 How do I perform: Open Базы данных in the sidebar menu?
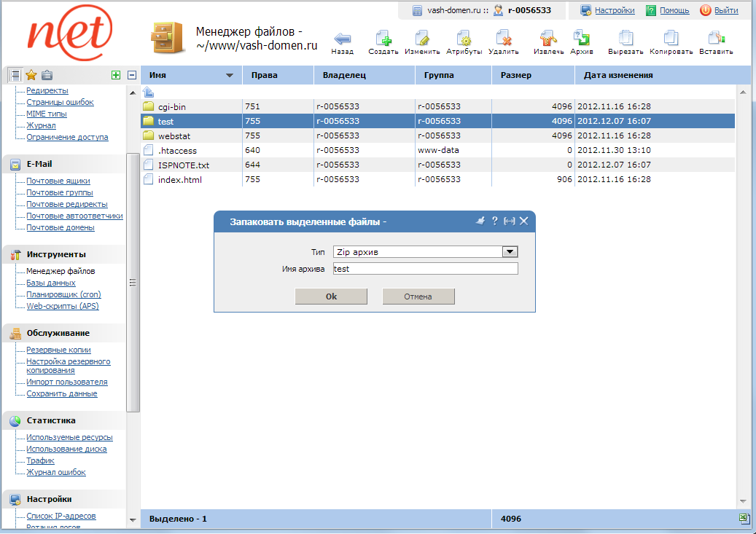[x=51, y=283]
